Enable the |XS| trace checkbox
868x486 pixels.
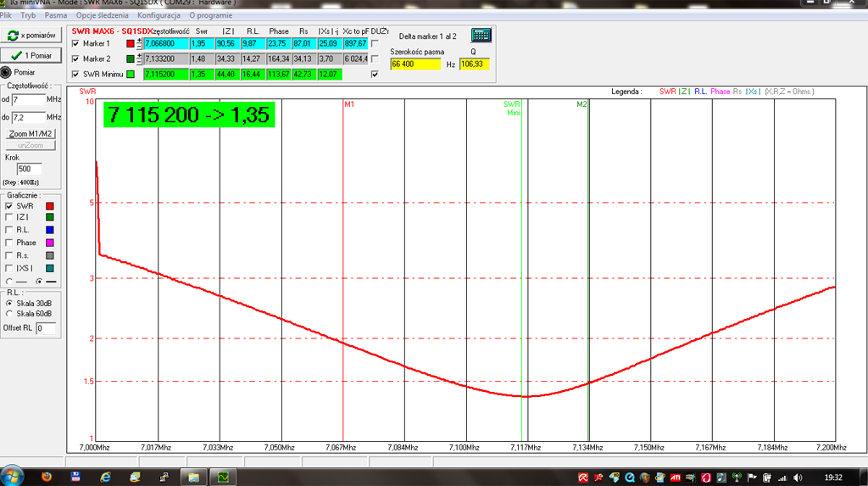(x=8, y=268)
